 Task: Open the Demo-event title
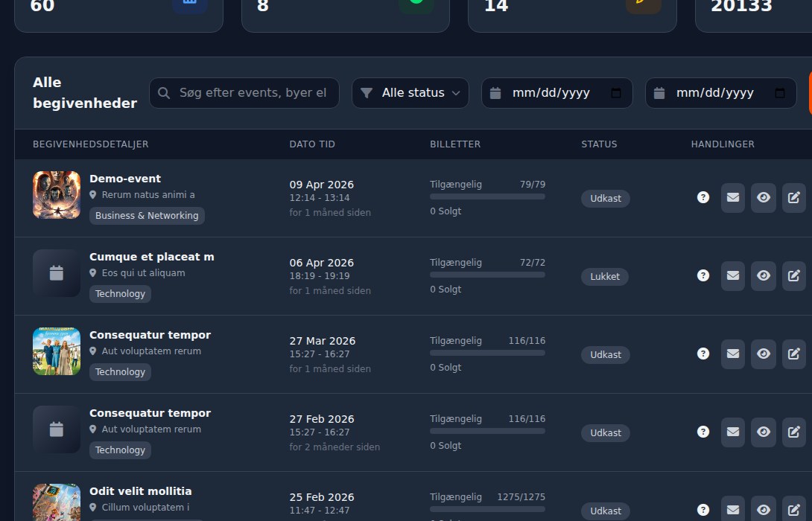click(125, 179)
